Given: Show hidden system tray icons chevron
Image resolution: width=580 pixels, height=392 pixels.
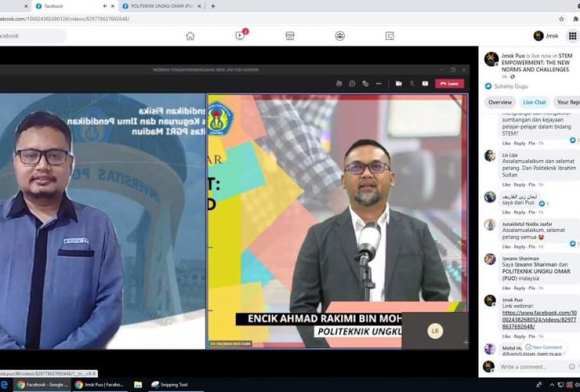Looking at the screenshot, I should tap(552, 386).
